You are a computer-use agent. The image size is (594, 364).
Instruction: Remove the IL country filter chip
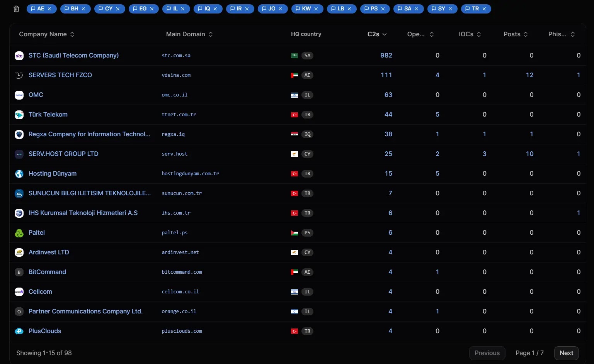pyautogui.click(x=183, y=9)
